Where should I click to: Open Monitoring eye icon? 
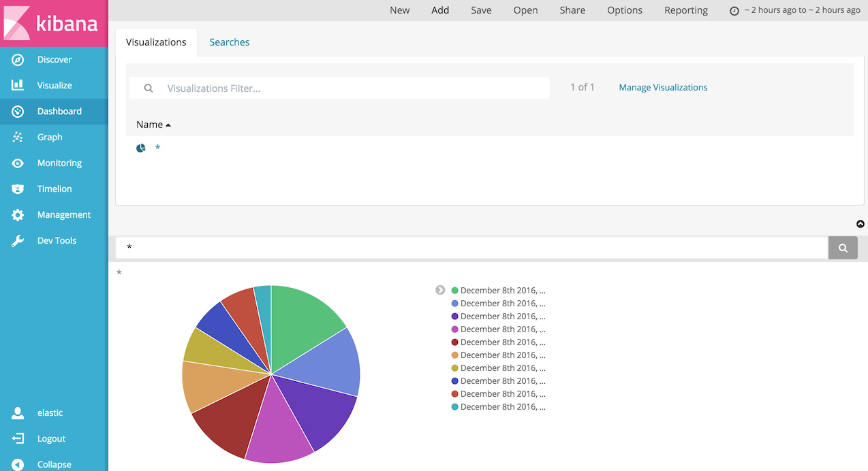pyautogui.click(x=18, y=163)
